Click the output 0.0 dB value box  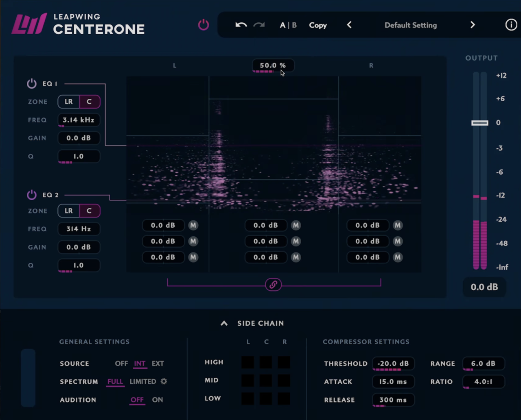[484, 287]
